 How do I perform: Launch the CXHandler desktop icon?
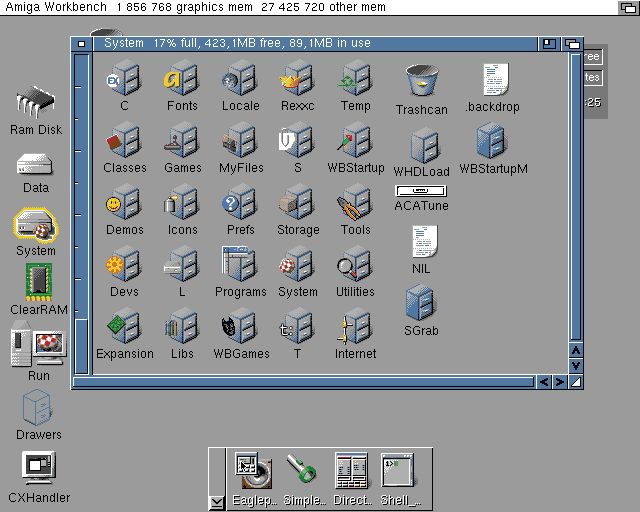pyautogui.click(x=38, y=469)
